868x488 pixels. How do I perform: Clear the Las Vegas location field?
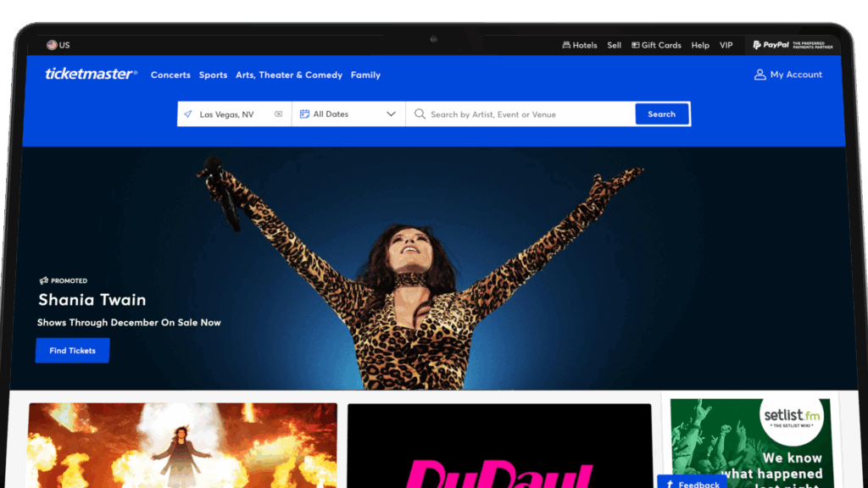point(278,114)
